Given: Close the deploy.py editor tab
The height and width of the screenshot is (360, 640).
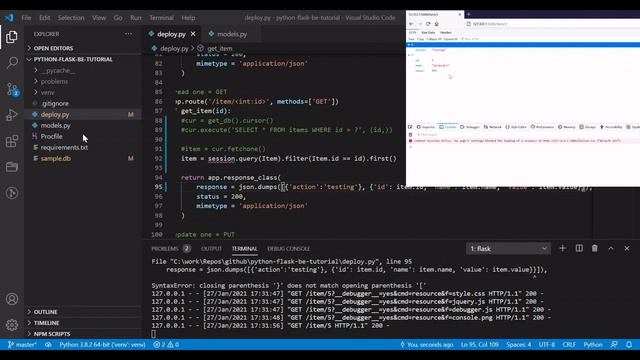Looking at the screenshot, I should [x=193, y=34].
